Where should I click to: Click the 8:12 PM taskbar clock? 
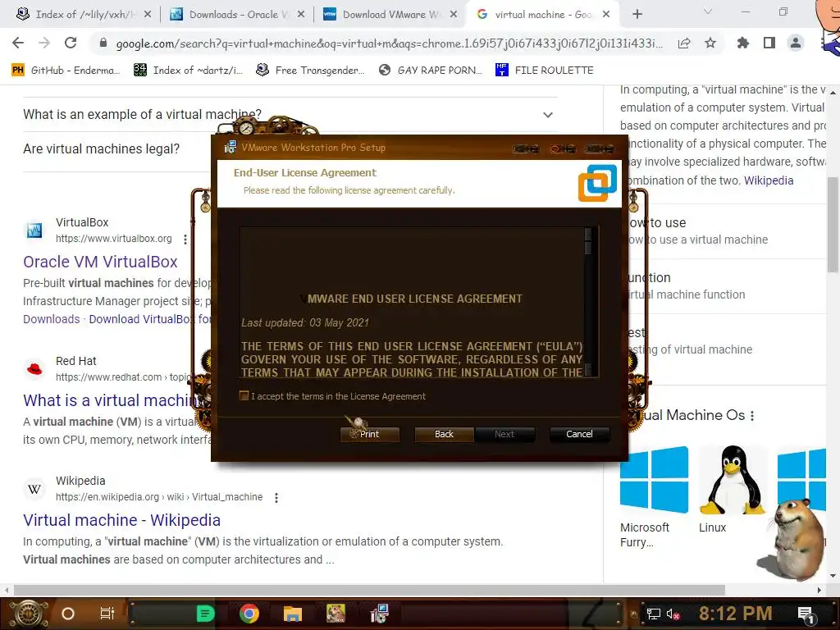point(736,614)
